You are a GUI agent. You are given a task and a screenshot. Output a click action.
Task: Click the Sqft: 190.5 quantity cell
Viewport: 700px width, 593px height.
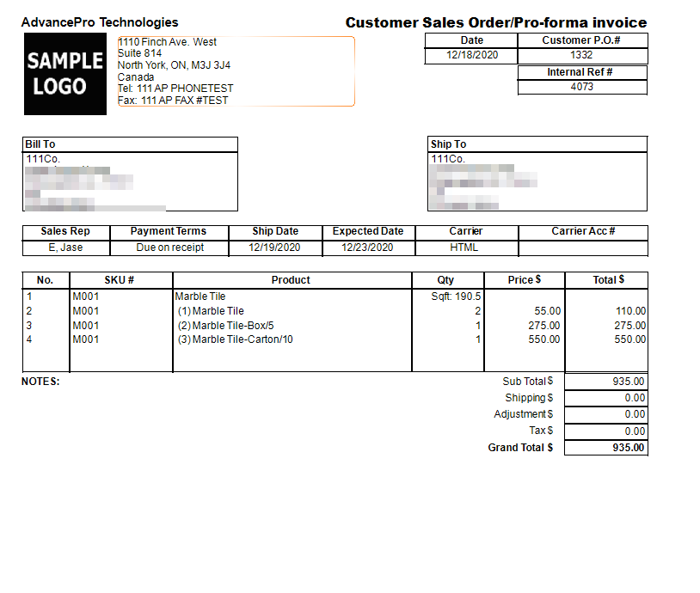click(456, 296)
